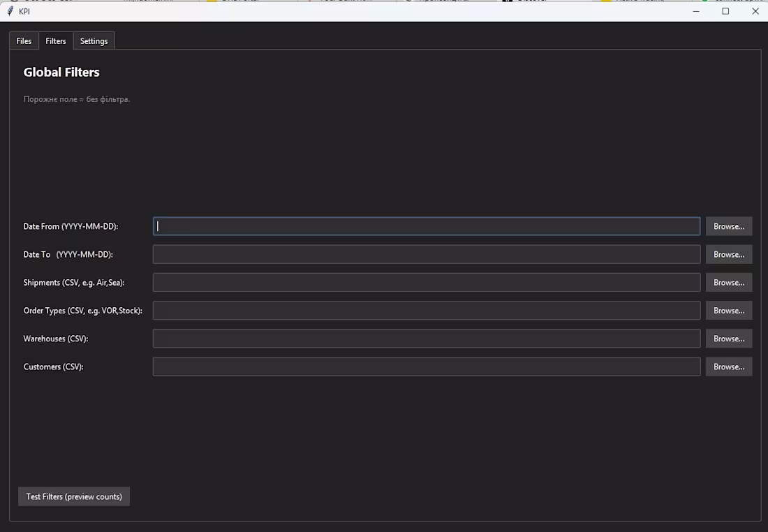Browse for Warehouses options

tap(728, 338)
